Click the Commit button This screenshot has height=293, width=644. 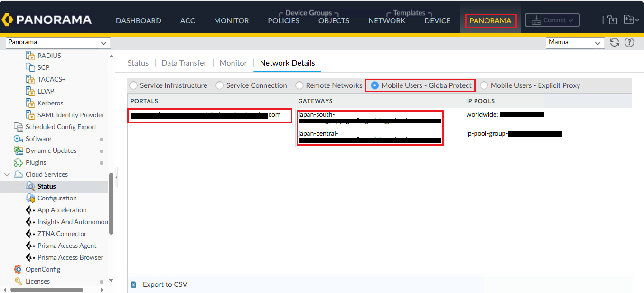[x=552, y=20]
